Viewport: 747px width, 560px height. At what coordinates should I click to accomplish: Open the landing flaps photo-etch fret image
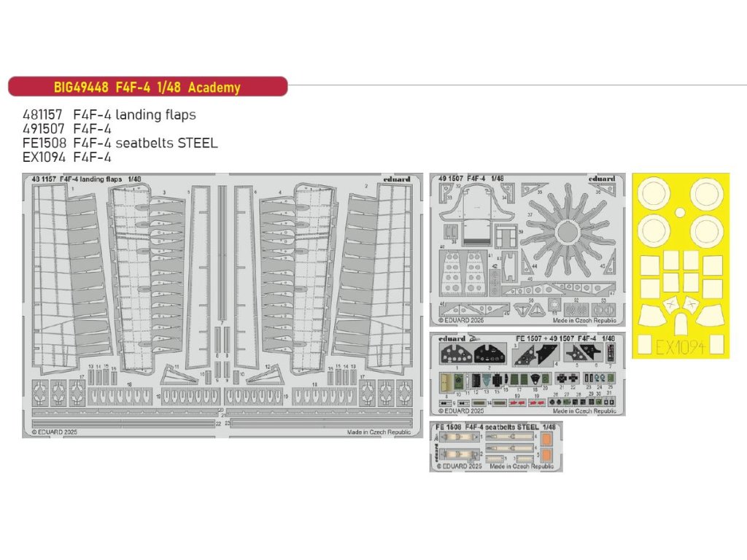click(222, 306)
